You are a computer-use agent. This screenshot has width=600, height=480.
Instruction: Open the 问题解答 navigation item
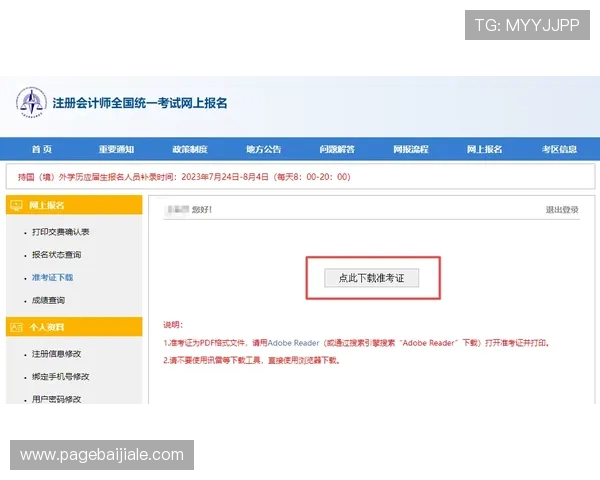coord(337,149)
